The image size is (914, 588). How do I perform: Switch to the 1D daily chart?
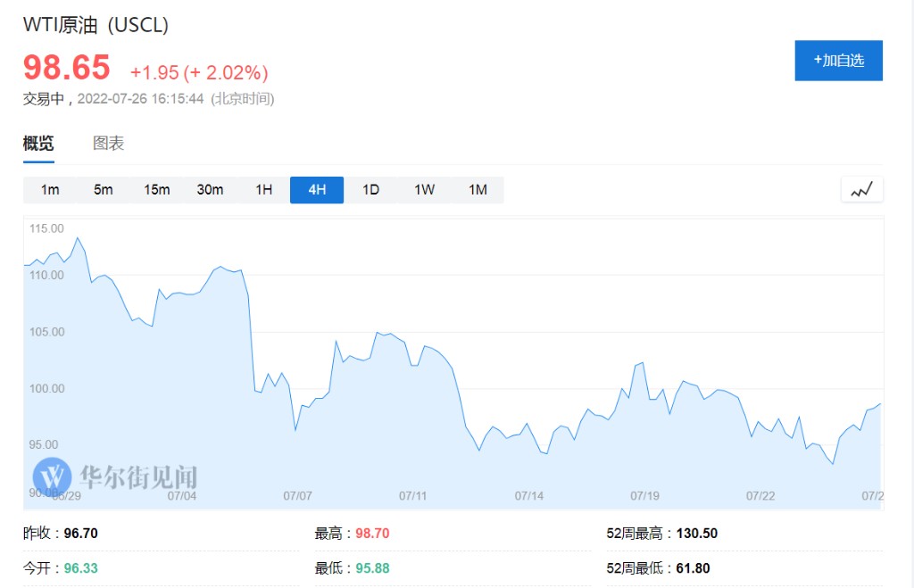click(370, 189)
